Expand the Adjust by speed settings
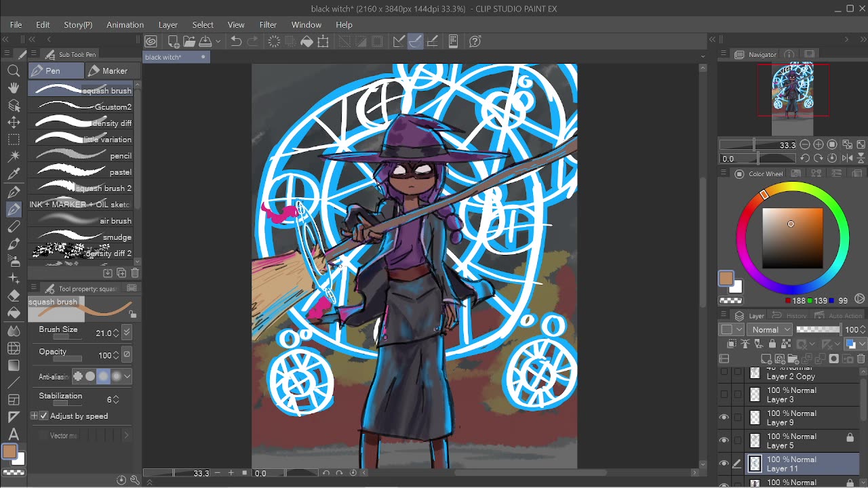Image resolution: width=868 pixels, height=488 pixels. (34, 416)
